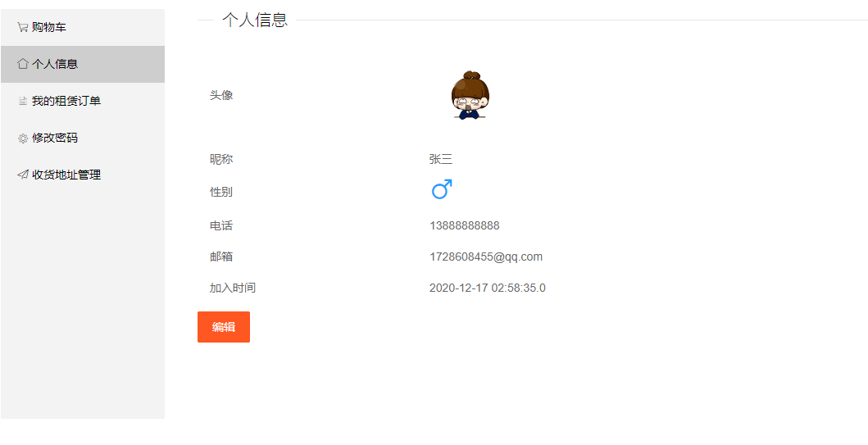Click the phone number 13888888888
The height and width of the screenshot is (445, 868).
(465, 226)
